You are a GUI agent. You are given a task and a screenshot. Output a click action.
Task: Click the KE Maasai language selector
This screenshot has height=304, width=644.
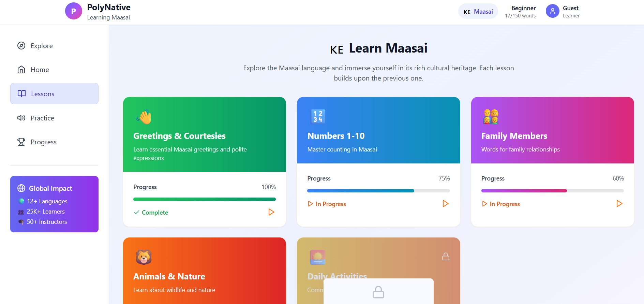click(x=478, y=11)
